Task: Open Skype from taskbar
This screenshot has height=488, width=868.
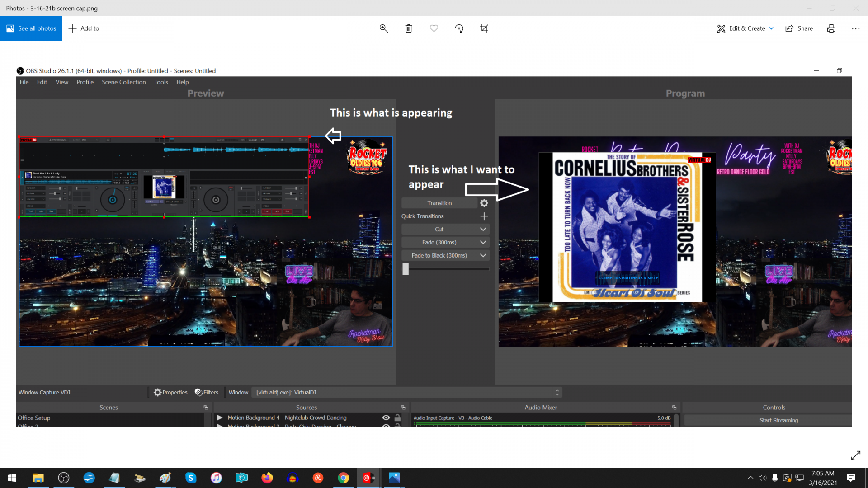Action: point(191,478)
